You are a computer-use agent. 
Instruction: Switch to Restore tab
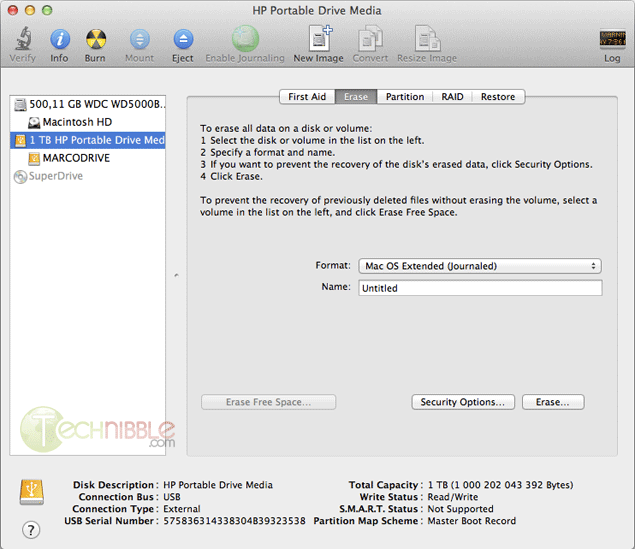[498, 97]
